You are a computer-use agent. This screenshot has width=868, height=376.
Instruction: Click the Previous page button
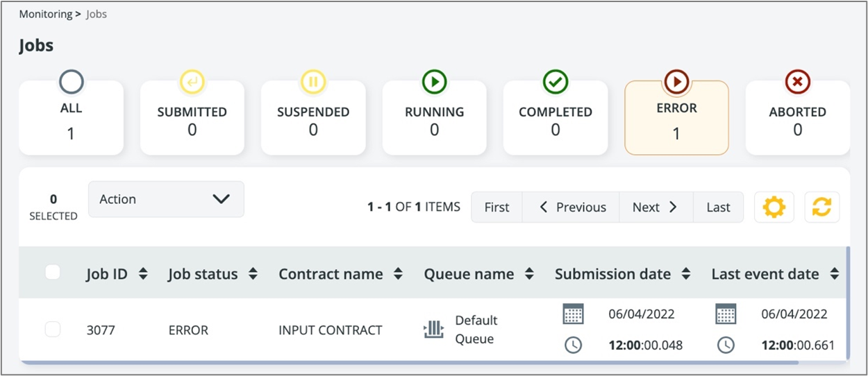click(571, 207)
